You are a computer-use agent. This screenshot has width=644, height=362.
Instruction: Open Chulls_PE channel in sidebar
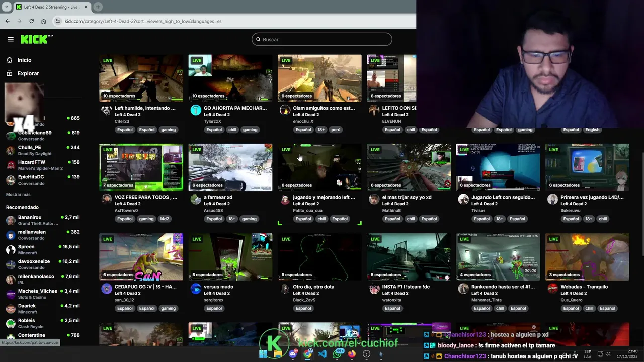coord(43,150)
